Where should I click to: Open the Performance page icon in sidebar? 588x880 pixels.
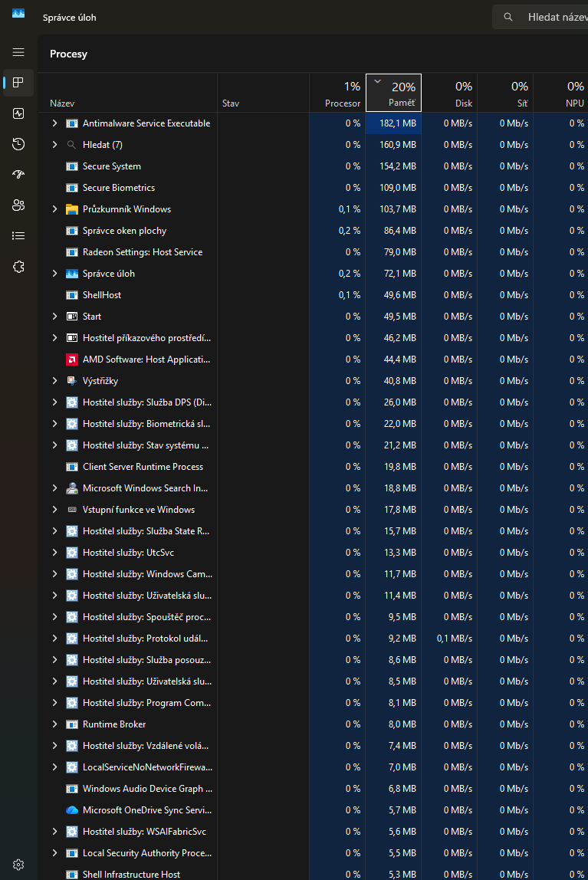tap(18, 113)
